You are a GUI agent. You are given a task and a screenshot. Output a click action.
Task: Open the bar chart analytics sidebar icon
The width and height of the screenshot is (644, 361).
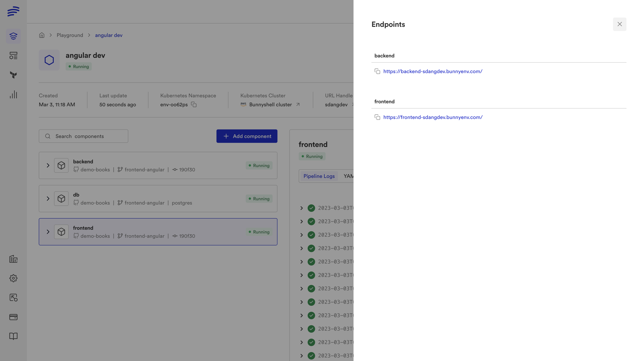point(13,95)
